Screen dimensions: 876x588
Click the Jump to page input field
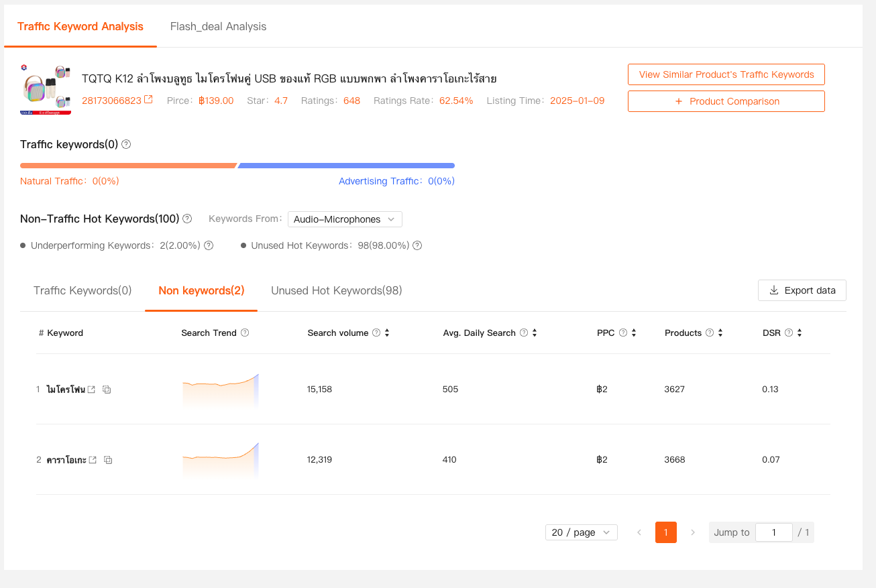click(773, 532)
